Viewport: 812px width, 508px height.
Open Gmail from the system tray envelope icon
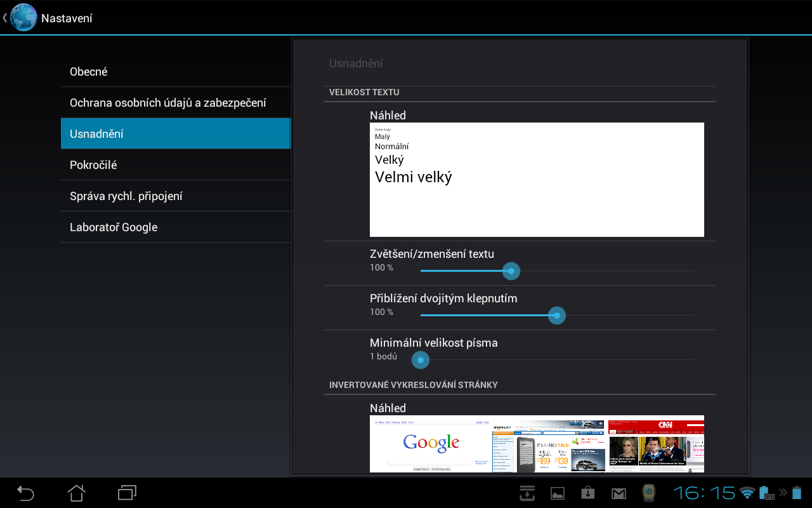618,493
